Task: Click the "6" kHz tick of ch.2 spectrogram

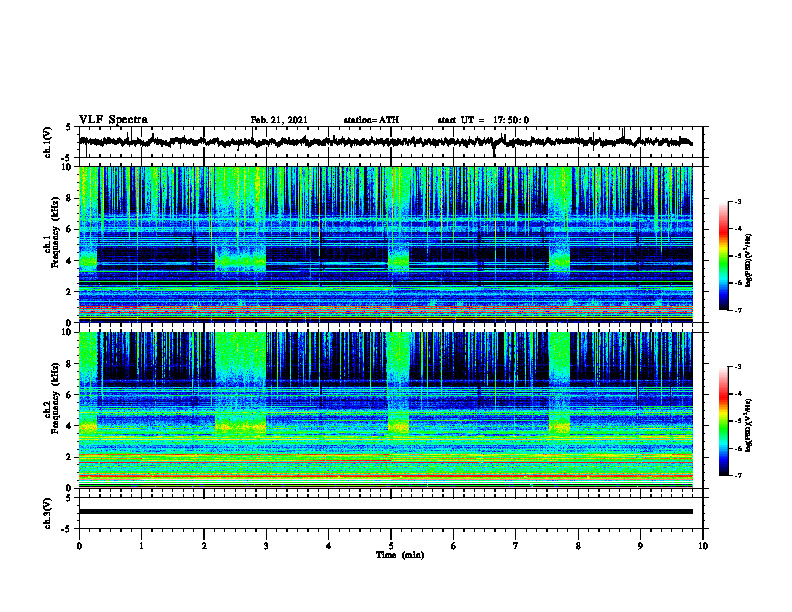Action: click(x=70, y=395)
